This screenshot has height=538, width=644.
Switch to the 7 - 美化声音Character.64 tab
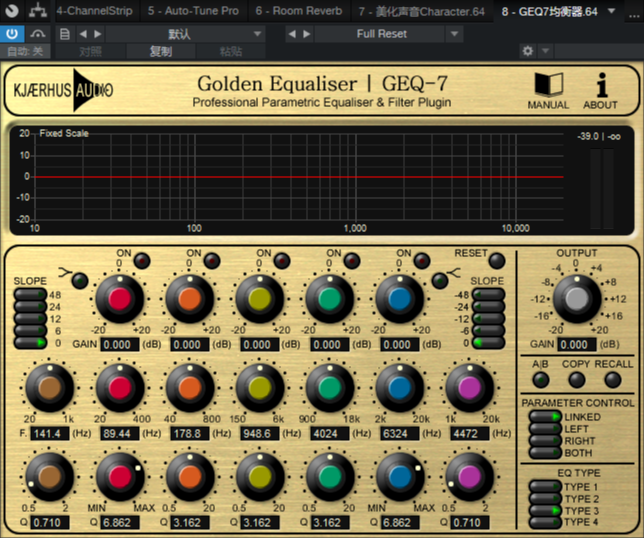[x=422, y=11]
